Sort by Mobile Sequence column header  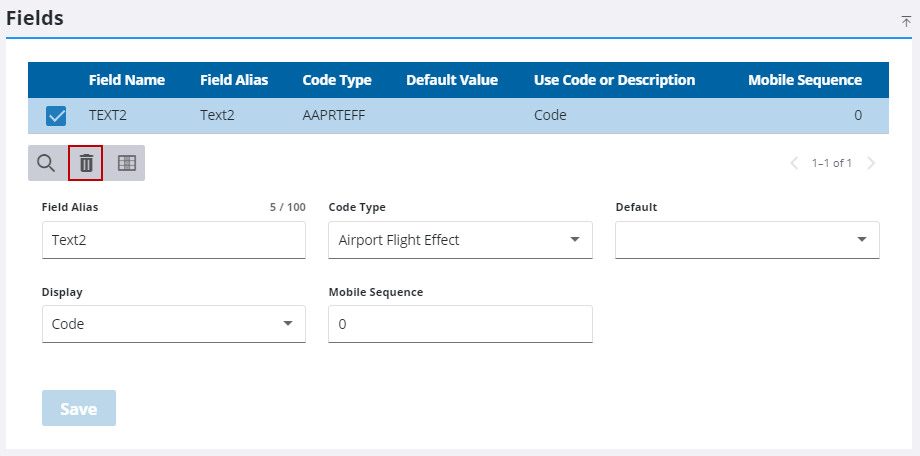[805, 80]
